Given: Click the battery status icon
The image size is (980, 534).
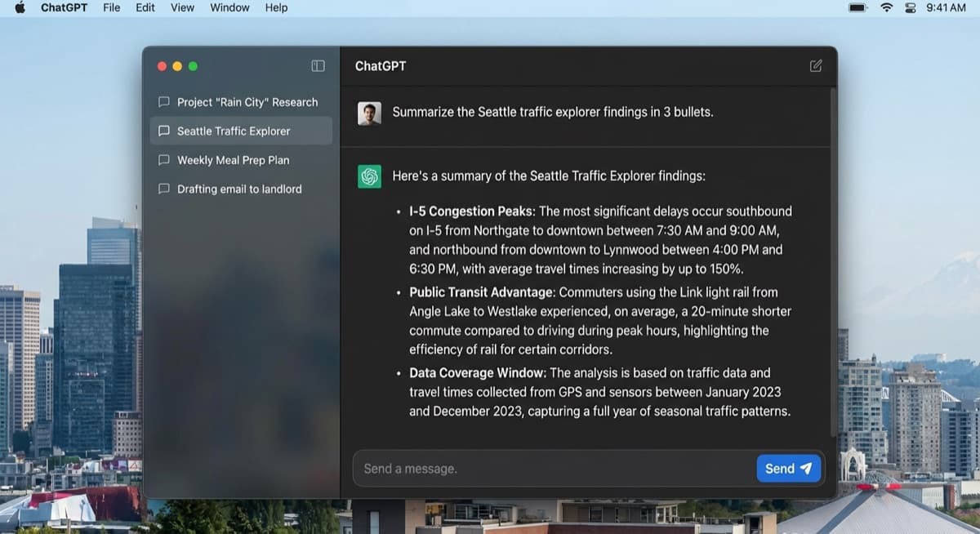Looking at the screenshot, I should [x=857, y=7].
